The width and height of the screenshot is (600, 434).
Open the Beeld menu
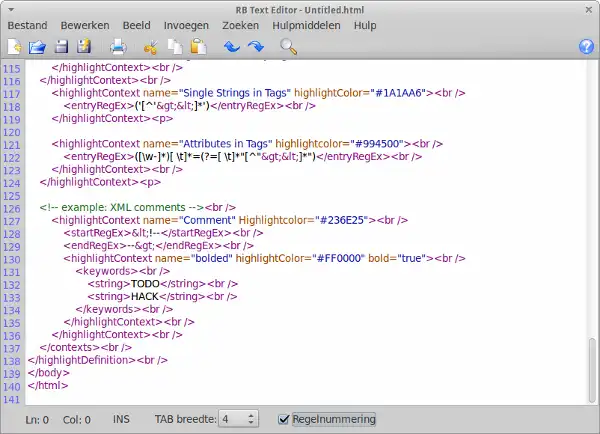[137, 25]
